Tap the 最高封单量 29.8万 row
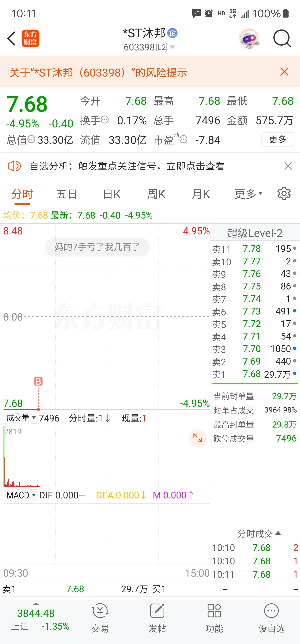Image resolution: width=300 pixels, height=644 pixels. (255, 424)
